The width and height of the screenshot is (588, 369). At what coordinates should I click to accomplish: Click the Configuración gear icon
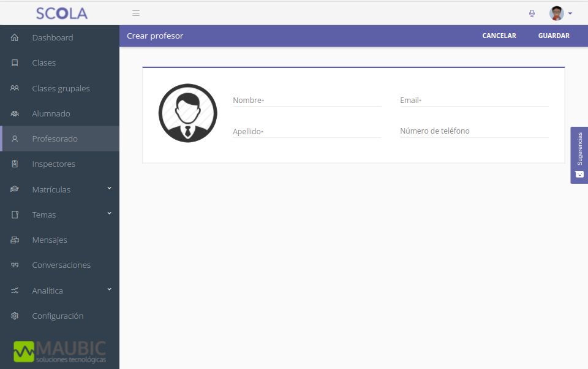pyautogui.click(x=15, y=316)
